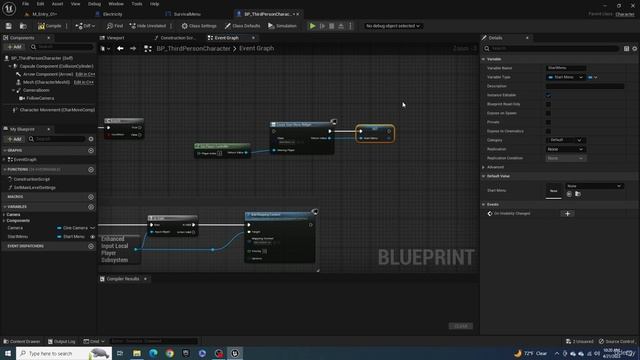The image size is (640, 360).
Task: Toggle Expose on Spawn checkbox
Action: 548,113
